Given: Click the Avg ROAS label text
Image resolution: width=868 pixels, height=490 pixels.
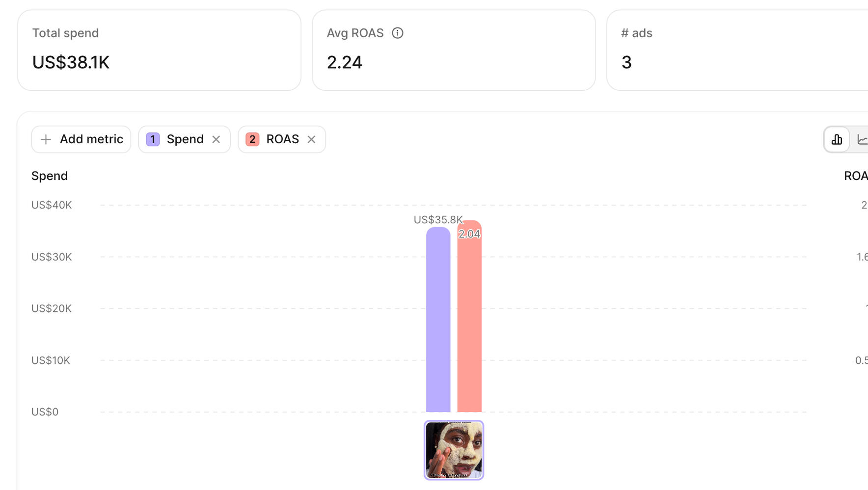Looking at the screenshot, I should (x=355, y=33).
